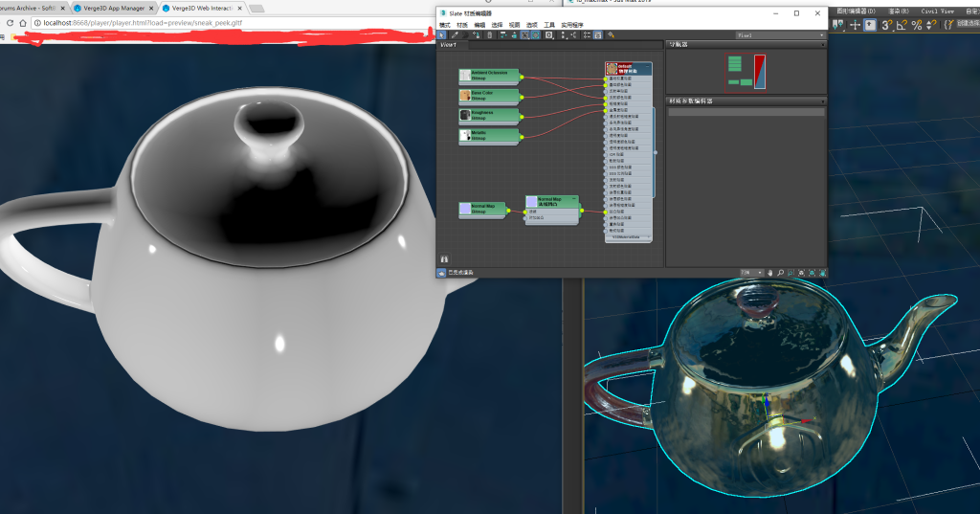Open a new browser tab
This screenshot has width=980, height=514.
256,8
